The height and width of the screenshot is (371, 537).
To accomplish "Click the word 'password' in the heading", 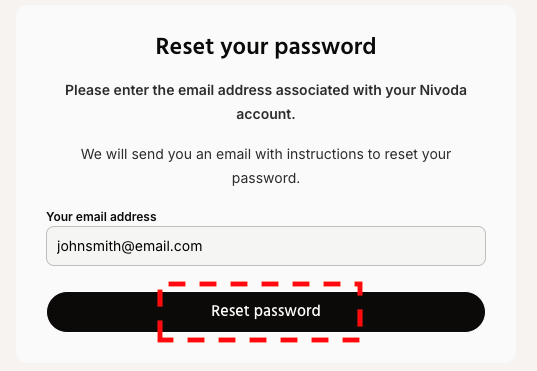I will (325, 48).
